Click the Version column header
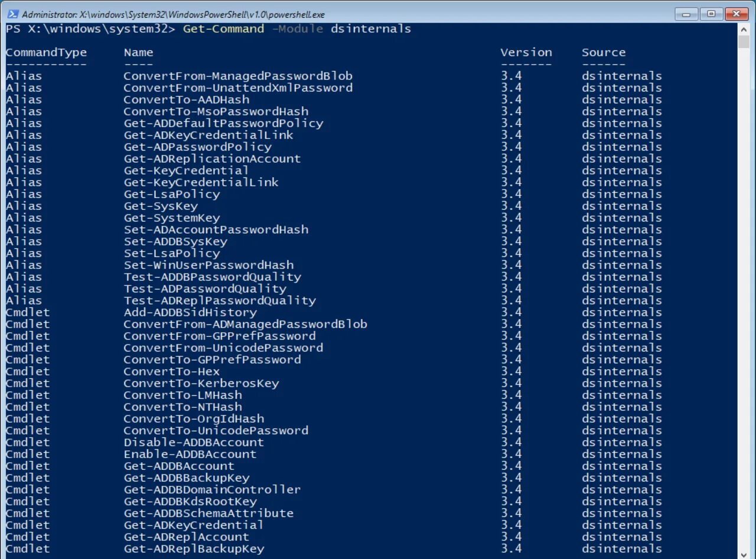Viewport: 756px width, 559px height. pyautogui.click(x=526, y=53)
